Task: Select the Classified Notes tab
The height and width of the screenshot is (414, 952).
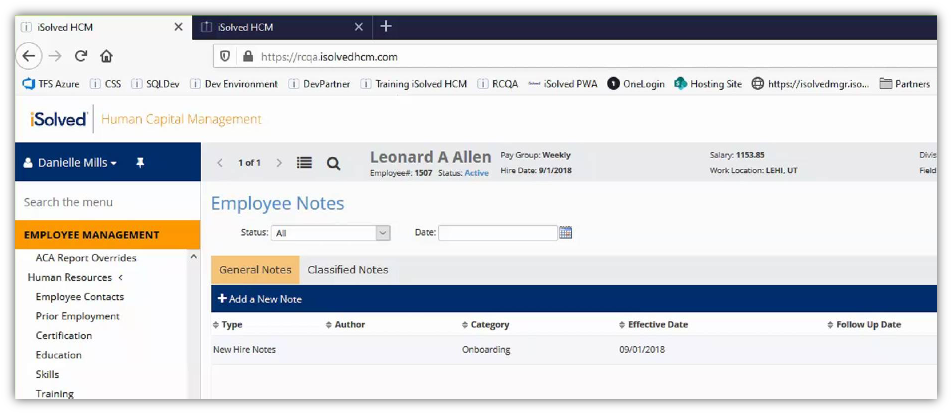Action: coord(348,270)
